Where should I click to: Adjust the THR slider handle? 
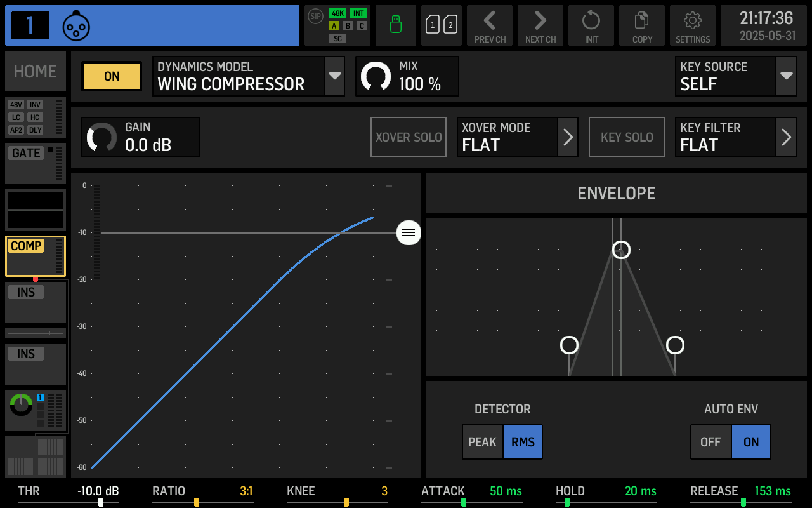pyautogui.click(x=100, y=502)
